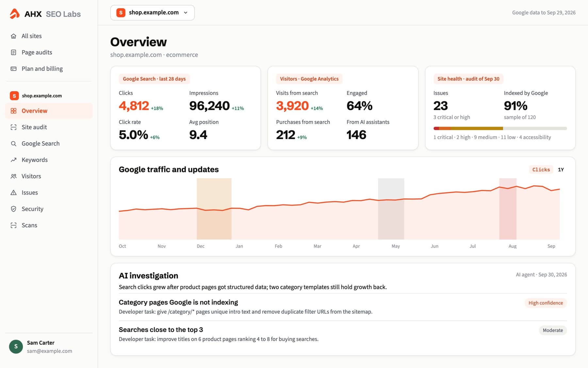588x368 pixels.
Task: Click the Google Search last 28 days tag
Action: pyautogui.click(x=154, y=79)
